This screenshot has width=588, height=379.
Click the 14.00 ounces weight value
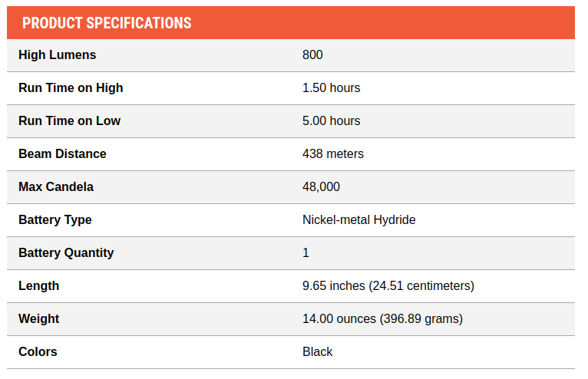tap(382, 318)
